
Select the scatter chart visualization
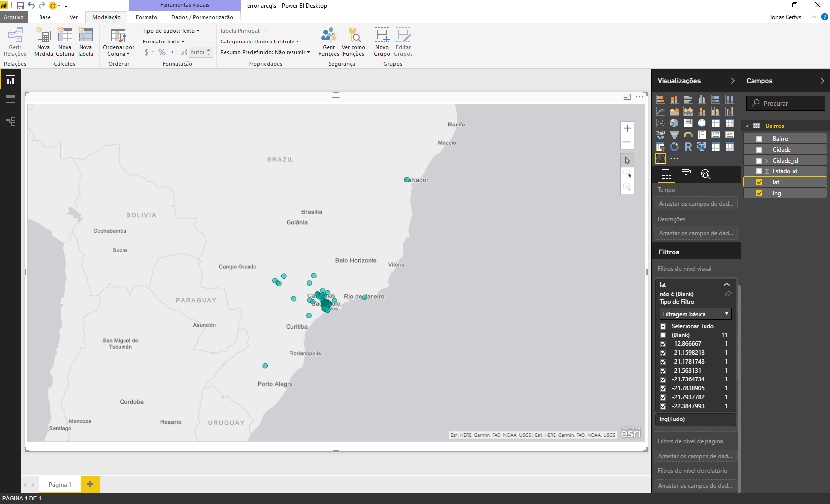(661, 123)
